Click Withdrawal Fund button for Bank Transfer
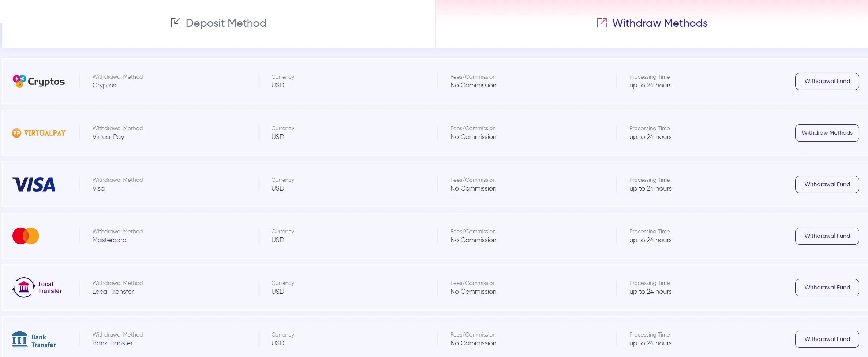The width and height of the screenshot is (868, 357). (x=827, y=339)
